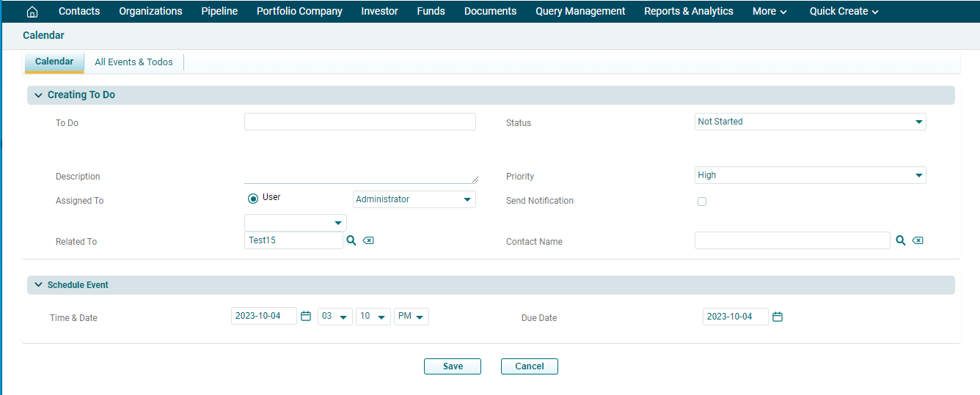Go to the Home icon in navigation bar
This screenshot has width=980, height=395.
[32, 12]
